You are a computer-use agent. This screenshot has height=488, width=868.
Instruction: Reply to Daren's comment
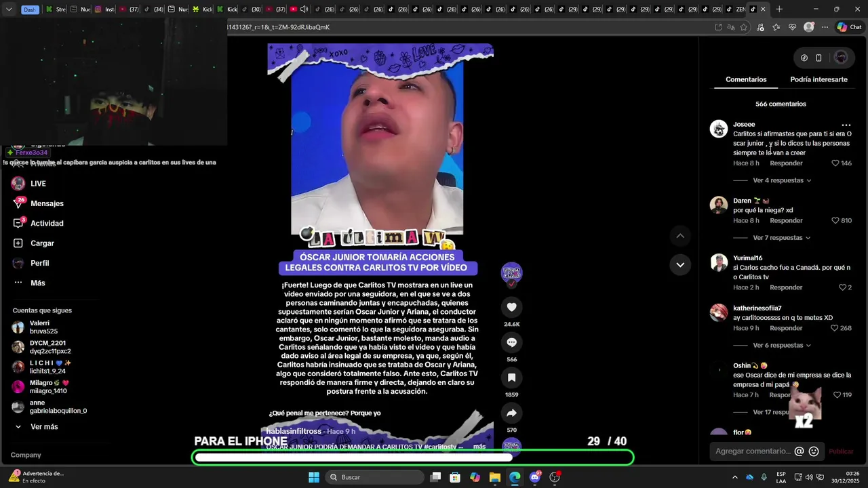point(786,220)
